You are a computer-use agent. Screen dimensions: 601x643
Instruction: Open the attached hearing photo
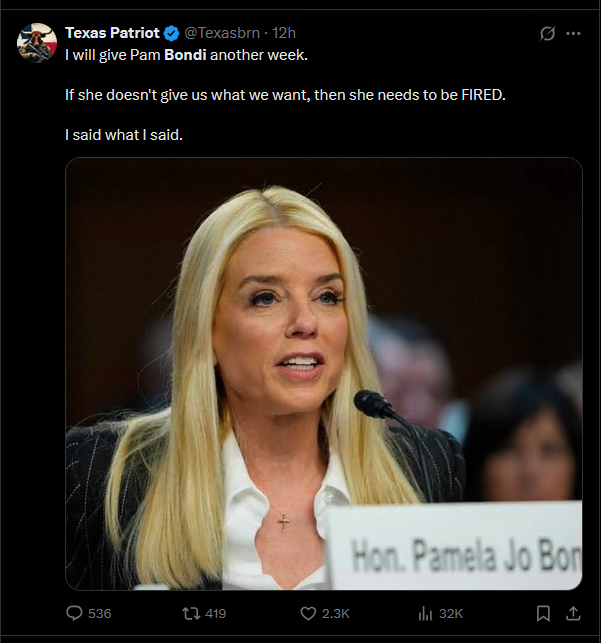click(x=324, y=374)
